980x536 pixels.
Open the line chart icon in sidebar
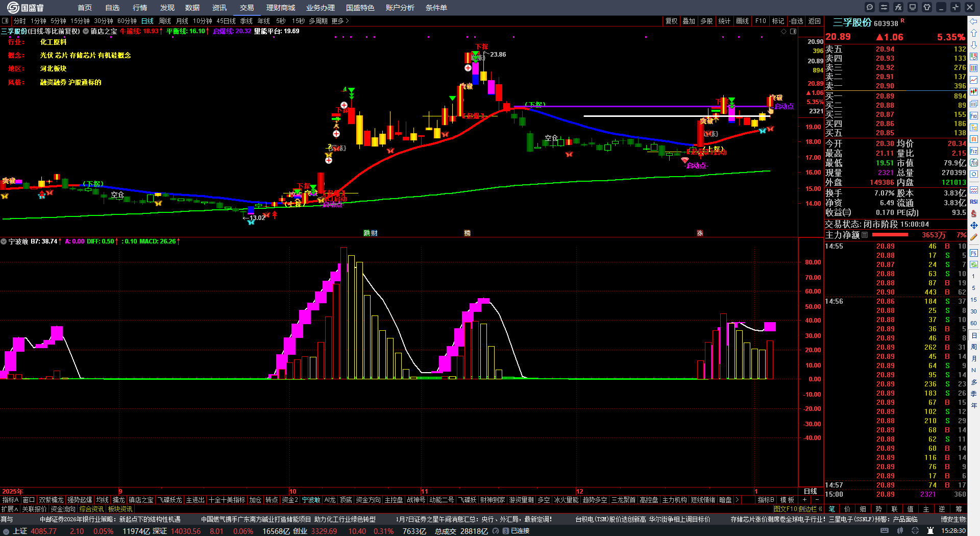coord(974,80)
